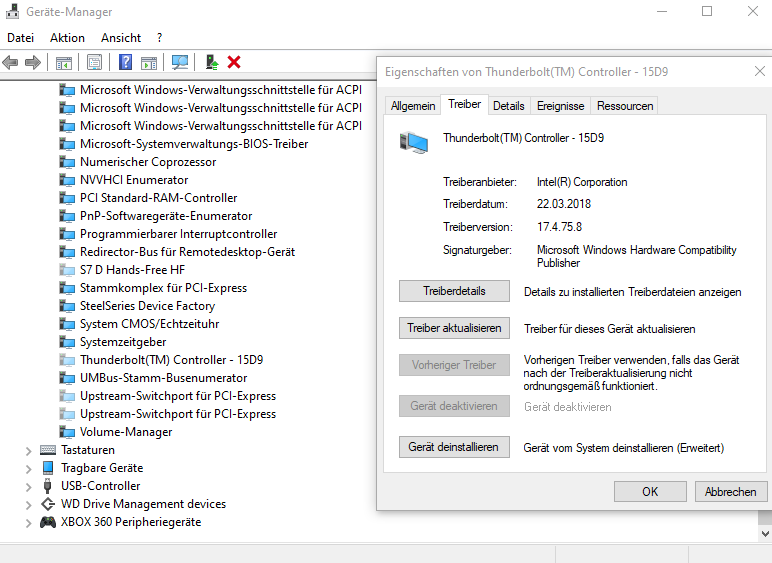The width and height of the screenshot is (772, 563).
Task: Select PnP-Softwaregeräte-Enumerator entry
Action: coord(166,216)
